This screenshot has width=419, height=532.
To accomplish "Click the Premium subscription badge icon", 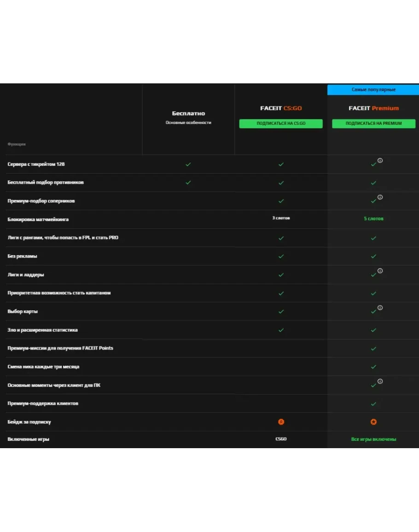I will tap(373, 422).
